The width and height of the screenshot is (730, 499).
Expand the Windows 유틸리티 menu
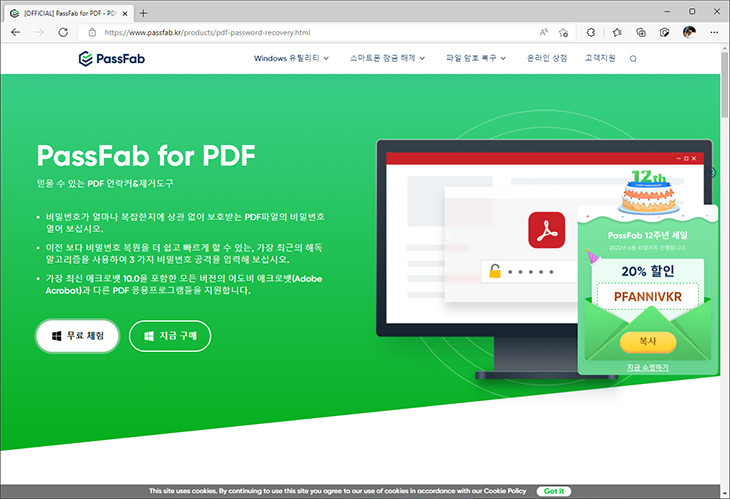coord(291,58)
